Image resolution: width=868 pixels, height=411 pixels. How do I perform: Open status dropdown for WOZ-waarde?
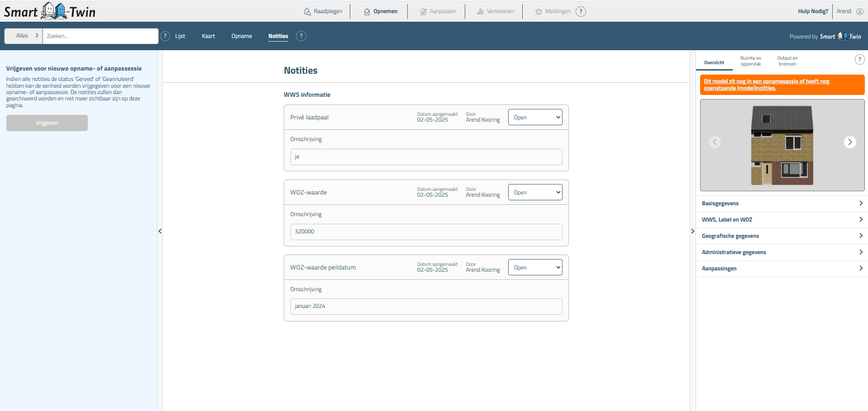click(x=535, y=193)
